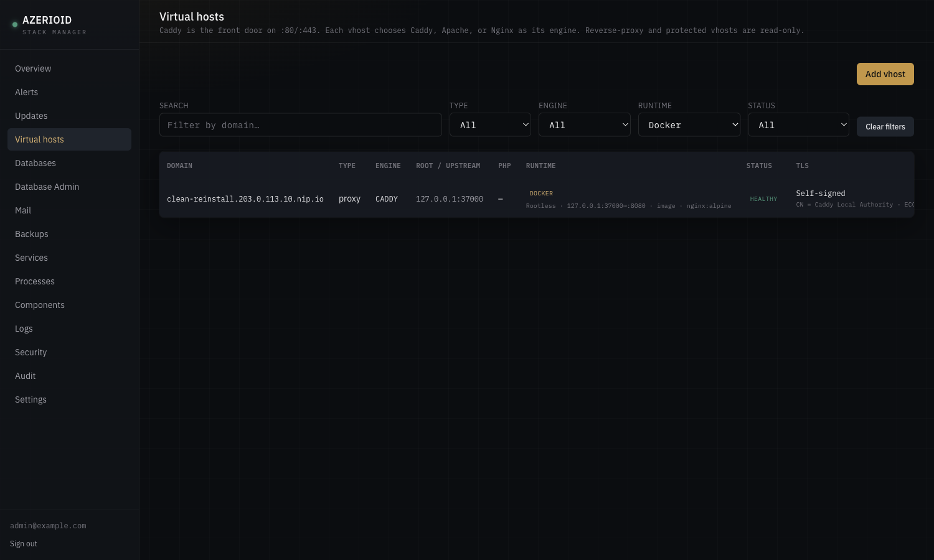Open the Runtime dropdown set to Docker

(689, 125)
